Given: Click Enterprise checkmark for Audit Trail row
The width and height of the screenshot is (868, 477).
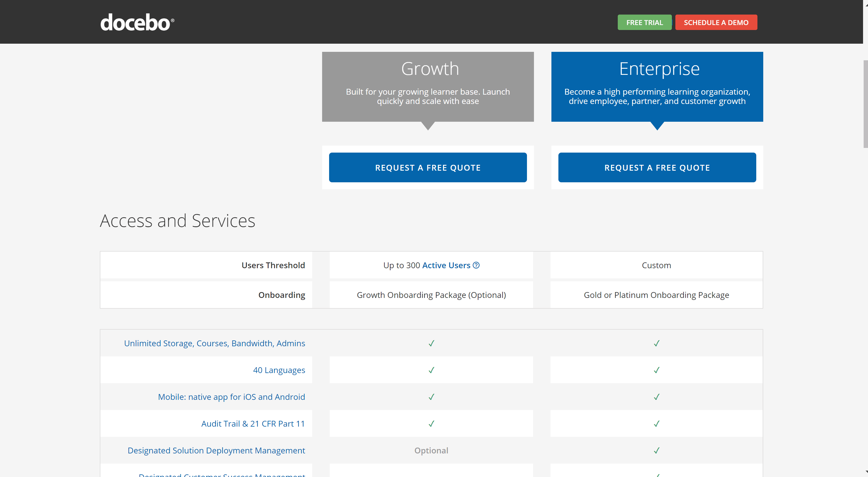Looking at the screenshot, I should point(656,424).
